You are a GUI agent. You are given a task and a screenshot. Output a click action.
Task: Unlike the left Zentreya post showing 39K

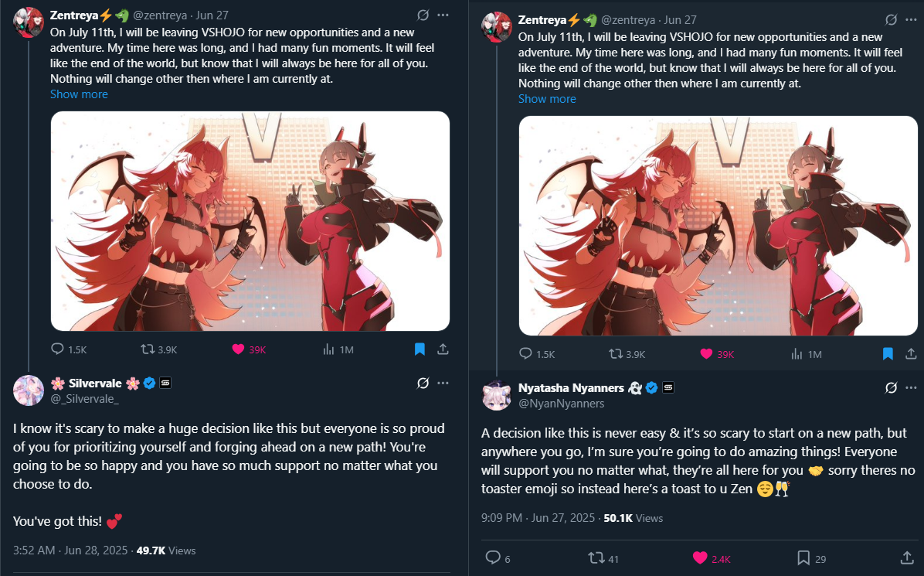[x=238, y=349]
